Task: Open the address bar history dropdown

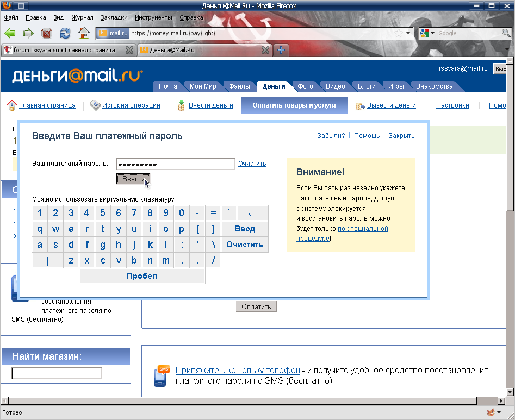Action: (408, 33)
